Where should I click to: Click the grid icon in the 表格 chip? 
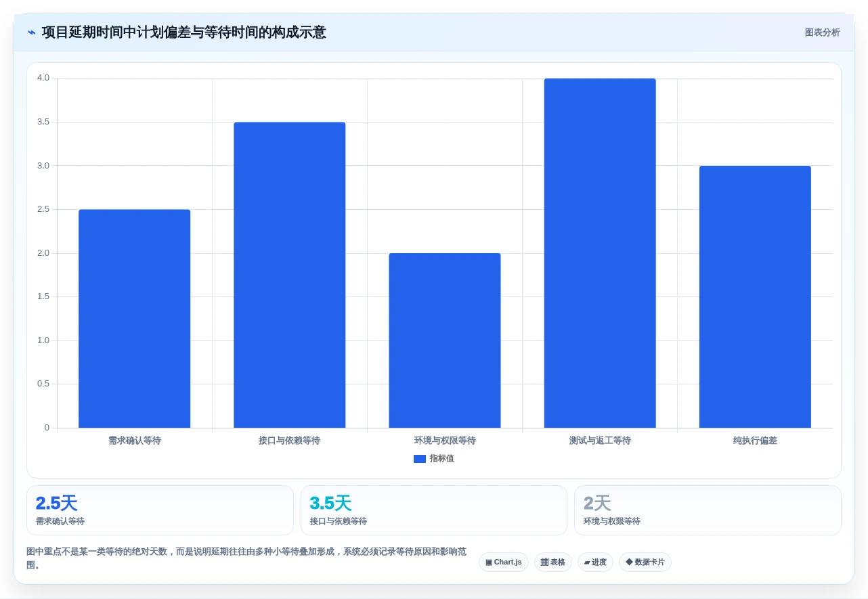pos(544,562)
